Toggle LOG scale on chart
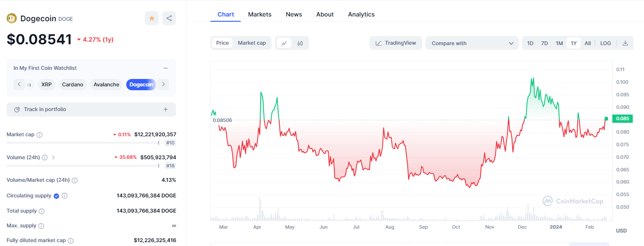This screenshot has width=644, height=246. click(605, 43)
